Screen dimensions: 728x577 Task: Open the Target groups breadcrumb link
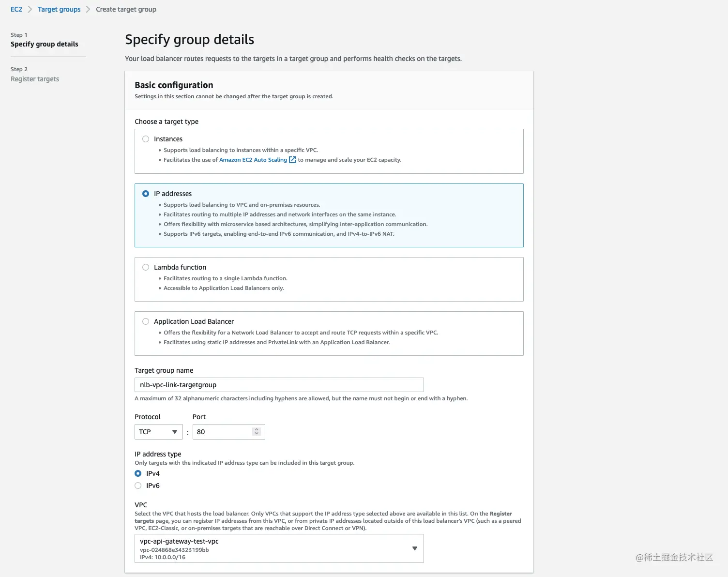(59, 9)
